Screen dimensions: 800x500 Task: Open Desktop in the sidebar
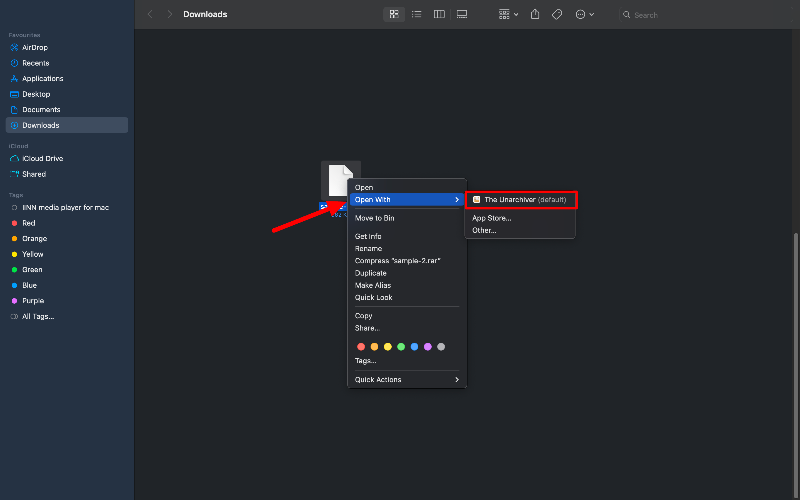coord(67,94)
